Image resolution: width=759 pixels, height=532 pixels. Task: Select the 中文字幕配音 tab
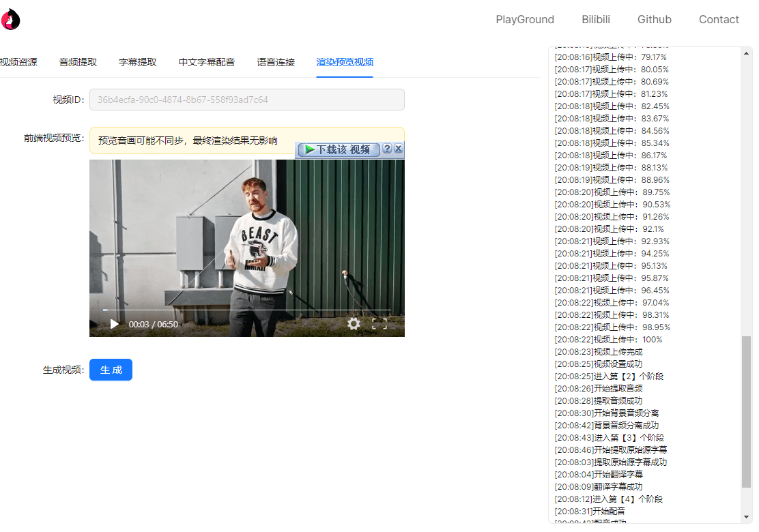[x=206, y=62]
